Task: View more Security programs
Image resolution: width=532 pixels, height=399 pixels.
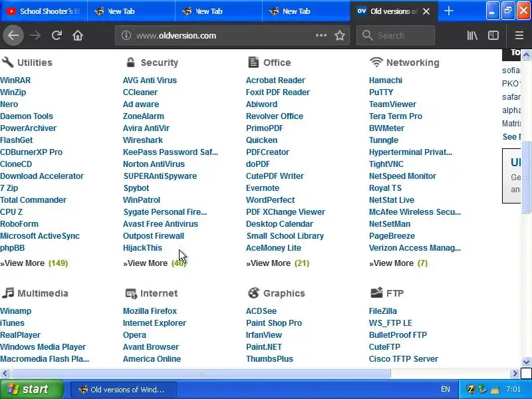Action: [x=155, y=263]
